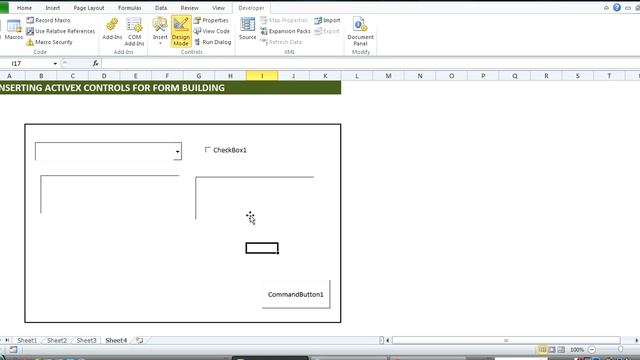Screen dimensions: 640x360
Task: Switch to Sheet2
Action: pyautogui.click(x=57, y=340)
